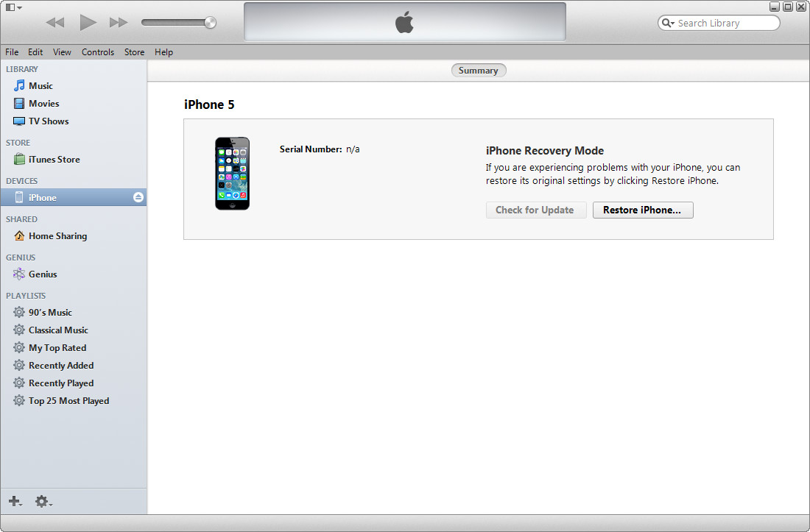Open the iTunes Store bag icon
810x532 pixels.
click(x=19, y=159)
